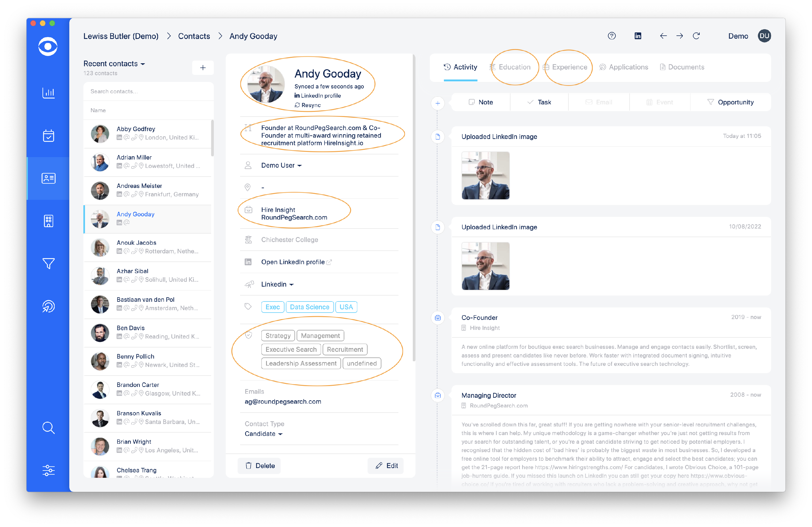Open the filter funnel icon in the sidebar
The image size is (812, 527).
48,263
